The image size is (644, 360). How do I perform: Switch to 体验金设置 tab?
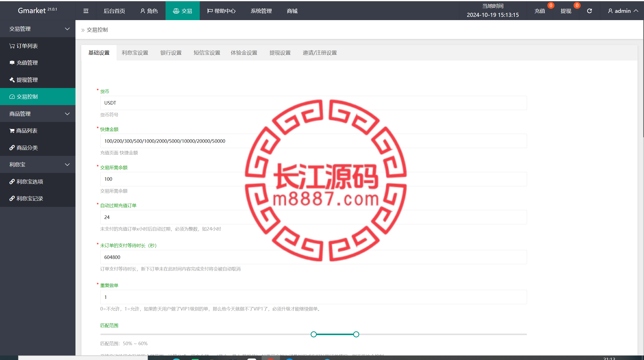[x=244, y=53]
